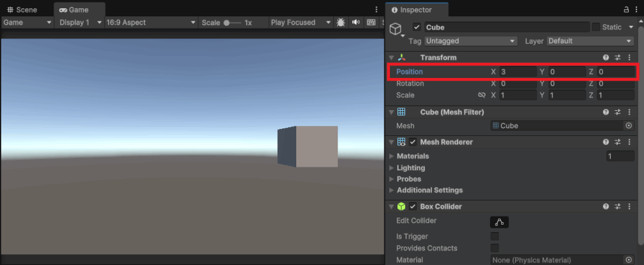Toggle the Cube active checkbox

[417, 28]
